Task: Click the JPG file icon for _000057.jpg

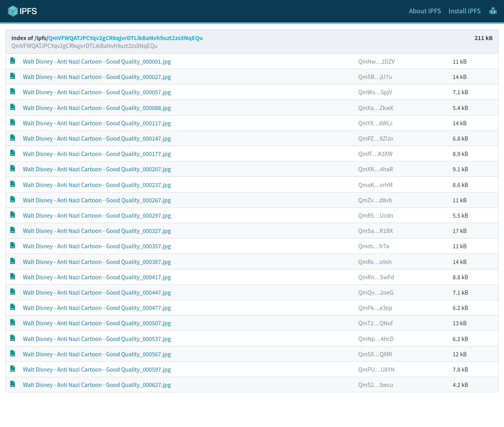Action: [13, 92]
